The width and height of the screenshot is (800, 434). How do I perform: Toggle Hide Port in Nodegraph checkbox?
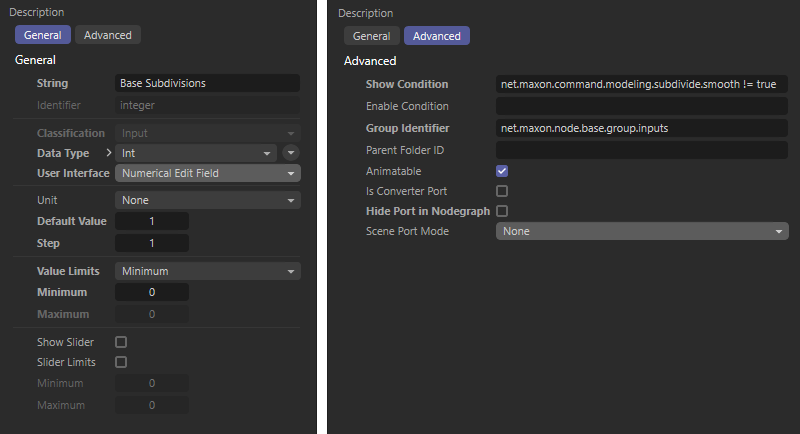pos(502,211)
